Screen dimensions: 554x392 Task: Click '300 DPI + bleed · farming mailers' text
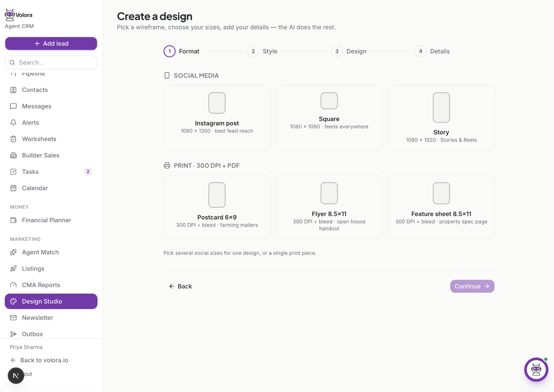point(217,225)
